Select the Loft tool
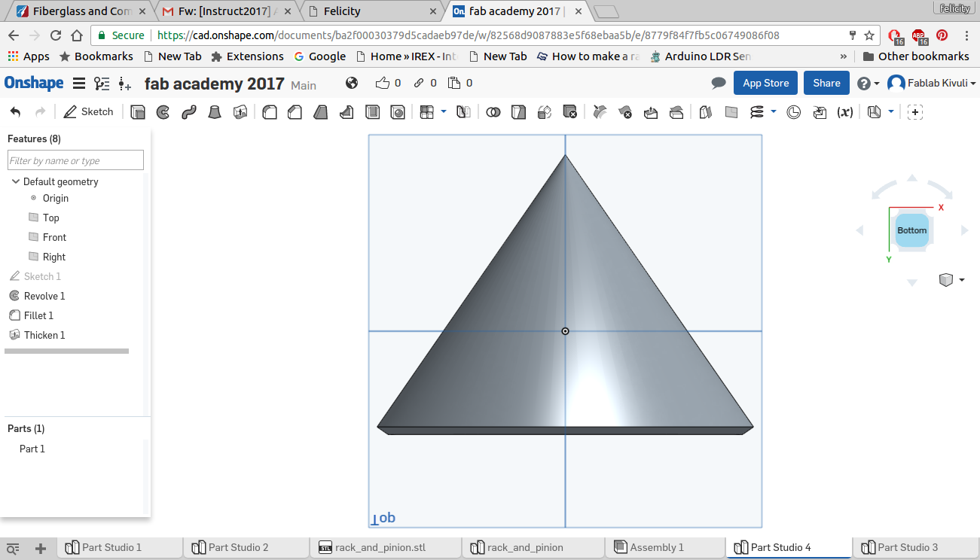Screen dimensions: 980x560 214,112
